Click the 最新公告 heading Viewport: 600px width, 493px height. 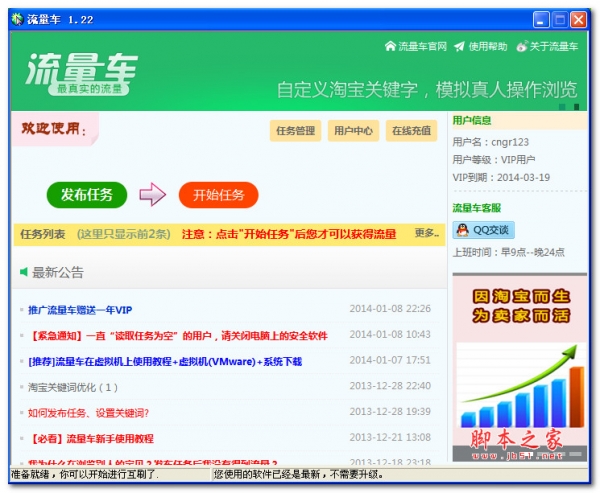(58, 272)
